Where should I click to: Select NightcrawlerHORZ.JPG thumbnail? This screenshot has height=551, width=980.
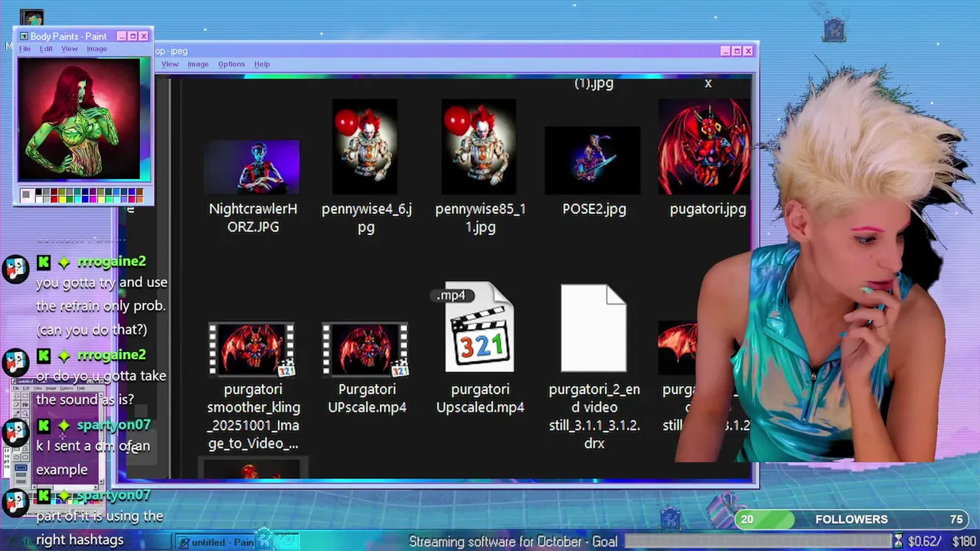tap(253, 166)
